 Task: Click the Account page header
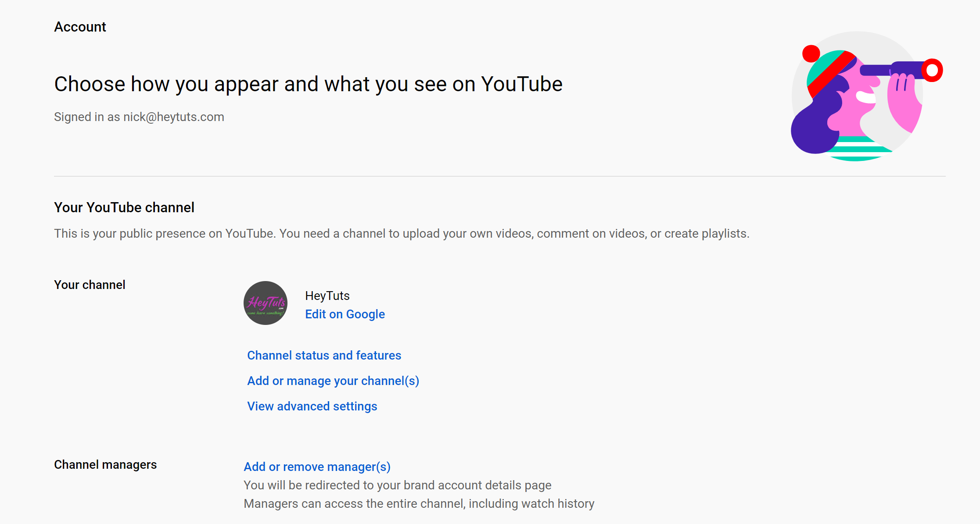click(80, 26)
